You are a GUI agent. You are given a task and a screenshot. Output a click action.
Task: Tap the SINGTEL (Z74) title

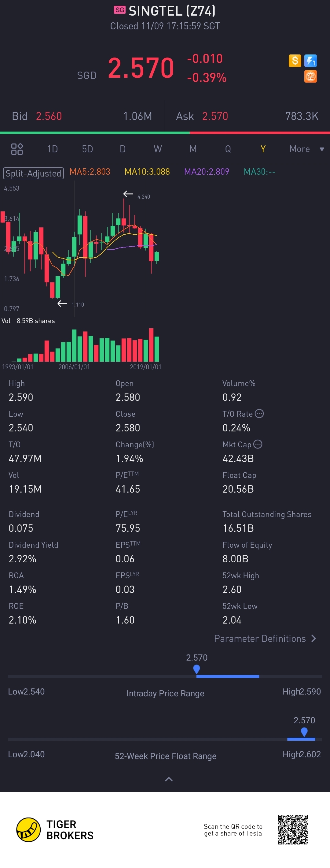click(x=172, y=11)
